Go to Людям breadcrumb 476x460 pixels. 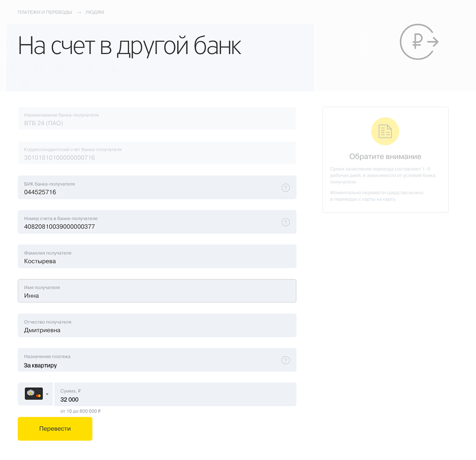point(95,12)
